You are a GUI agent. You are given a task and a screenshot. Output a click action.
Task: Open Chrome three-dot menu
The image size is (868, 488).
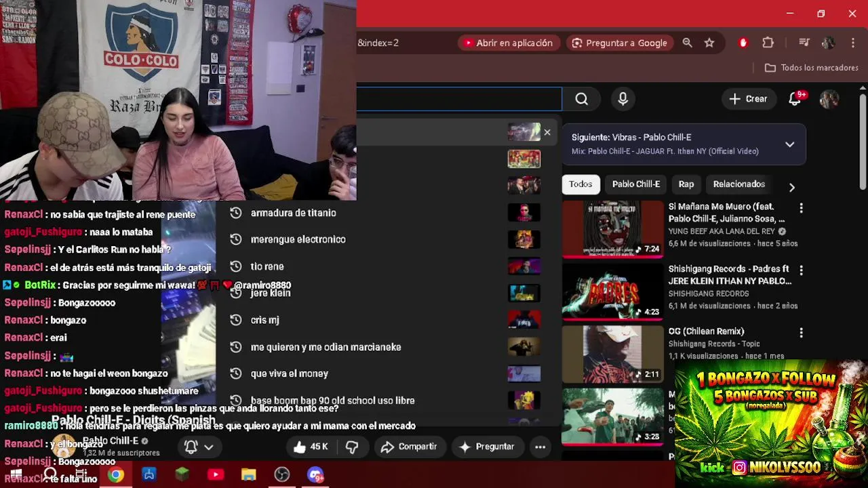coord(852,43)
